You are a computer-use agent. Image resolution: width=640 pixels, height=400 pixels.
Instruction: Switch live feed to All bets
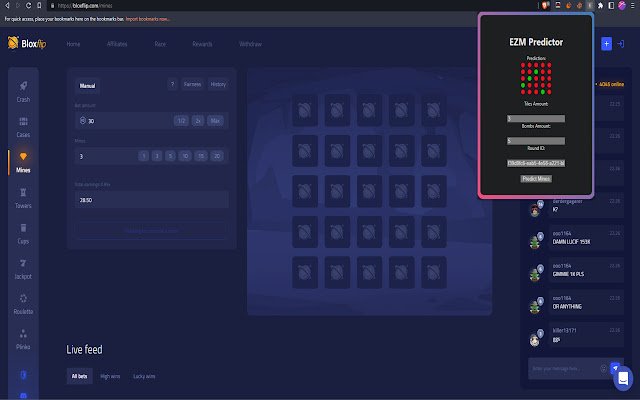click(x=80, y=376)
